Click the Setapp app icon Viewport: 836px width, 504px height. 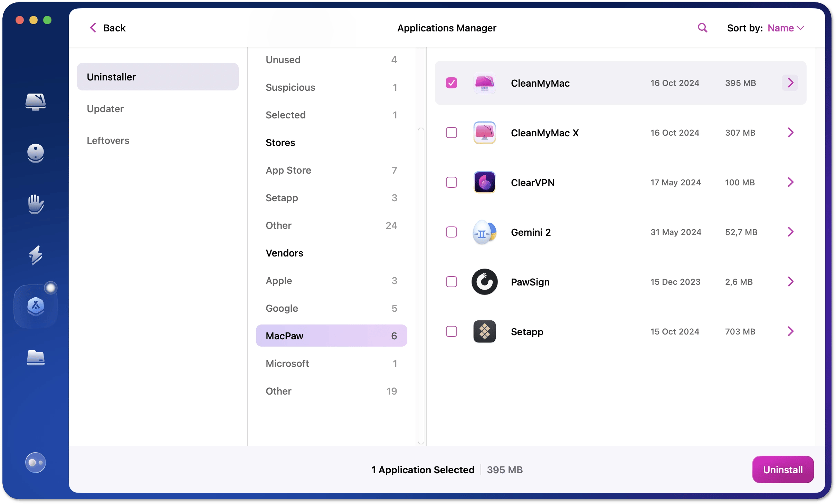pos(484,331)
